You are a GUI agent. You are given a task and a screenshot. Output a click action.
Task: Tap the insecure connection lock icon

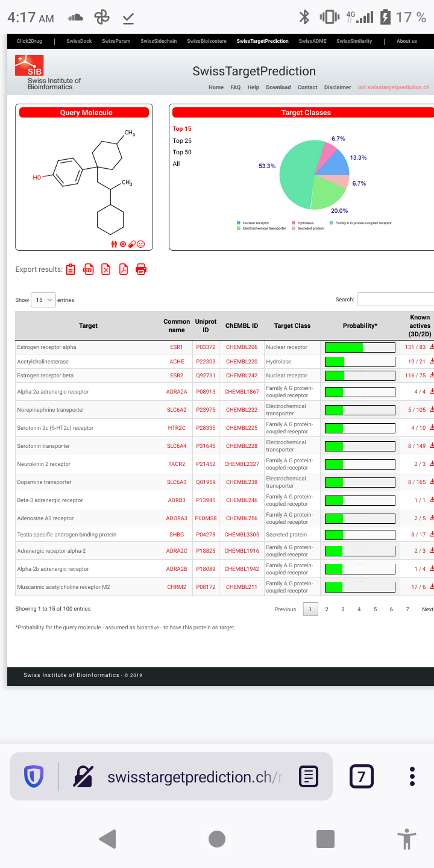[x=83, y=776]
